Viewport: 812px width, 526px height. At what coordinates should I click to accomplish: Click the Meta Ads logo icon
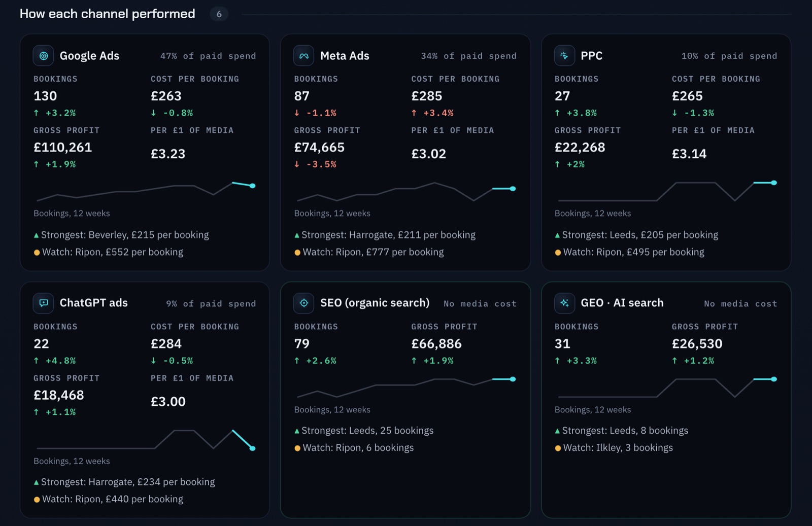[304, 56]
